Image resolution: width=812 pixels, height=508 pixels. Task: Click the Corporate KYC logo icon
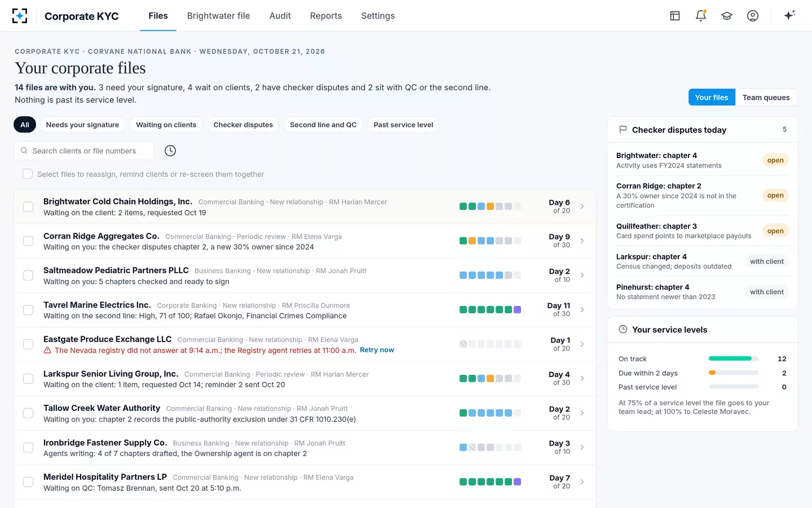point(20,16)
